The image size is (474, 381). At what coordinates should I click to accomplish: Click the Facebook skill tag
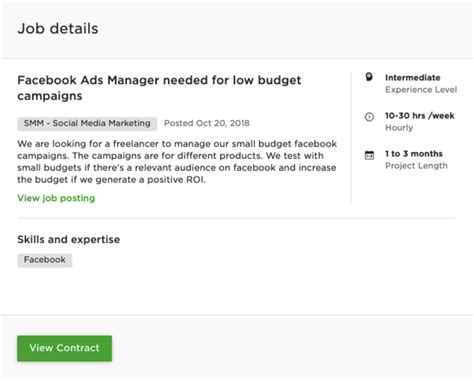pos(45,260)
